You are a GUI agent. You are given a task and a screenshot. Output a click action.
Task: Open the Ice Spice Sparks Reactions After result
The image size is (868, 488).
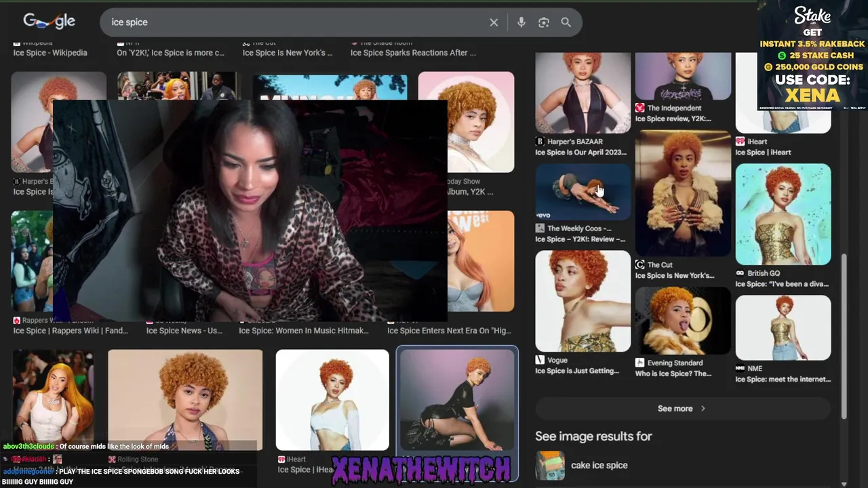[x=413, y=53]
